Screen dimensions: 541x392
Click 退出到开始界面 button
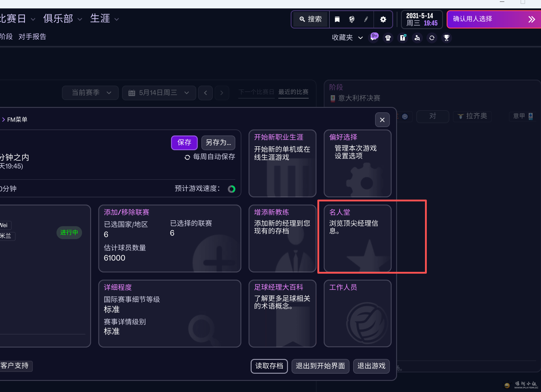pyautogui.click(x=320, y=366)
